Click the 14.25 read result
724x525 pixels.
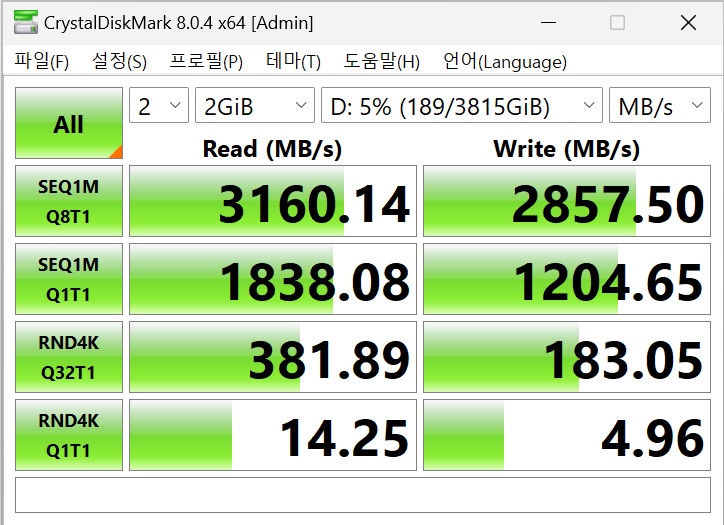tap(273, 435)
